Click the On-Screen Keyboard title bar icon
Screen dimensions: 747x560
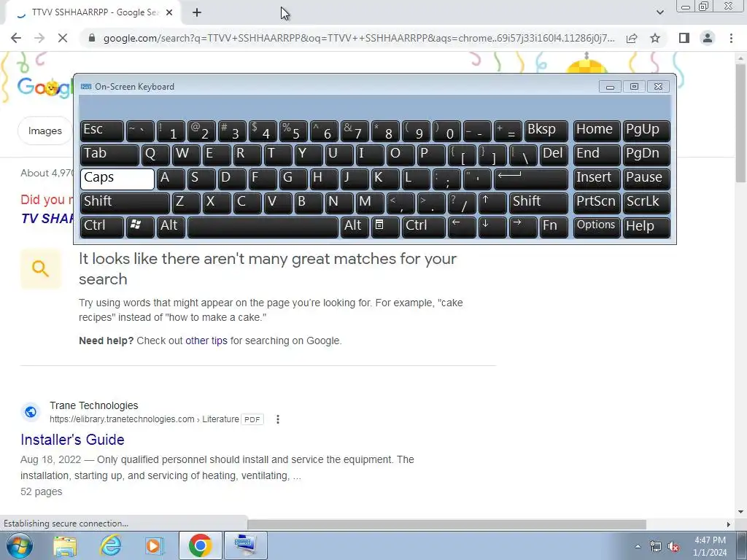pos(86,87)
